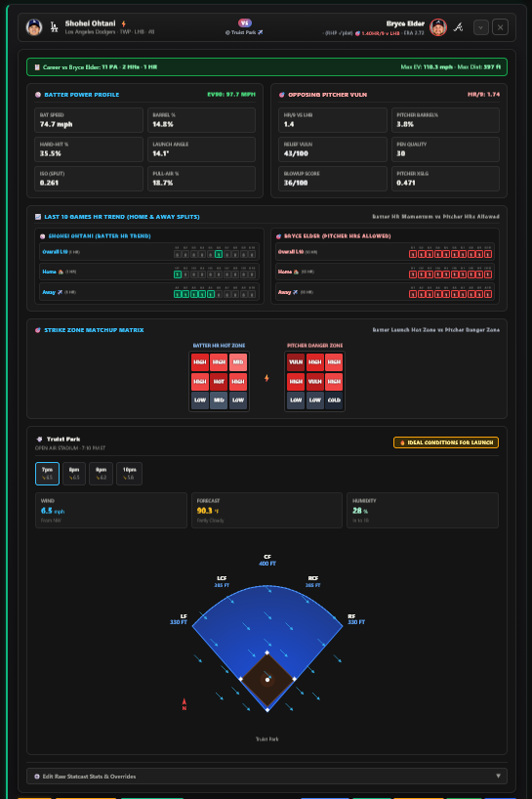532x799 pixels.
Task: Click the HR/9 vs LHB 1.4 card
Action: [x=333, y=120]
